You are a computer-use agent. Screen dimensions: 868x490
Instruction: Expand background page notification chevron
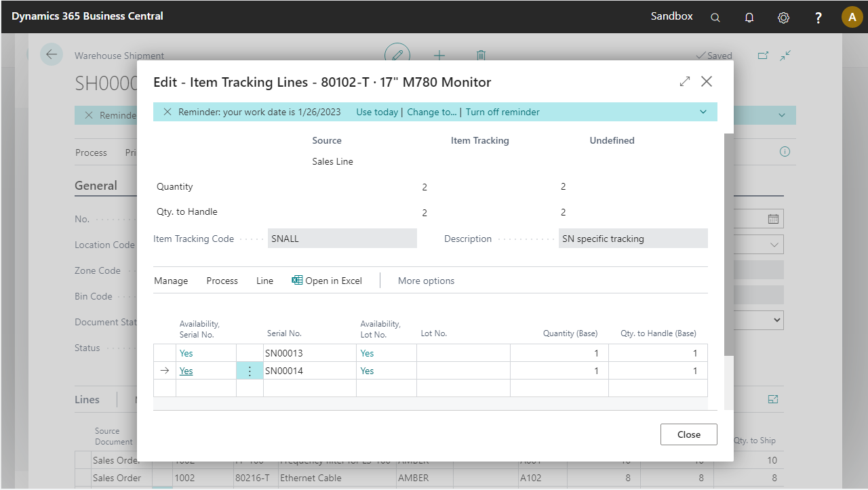pos(782,115)
